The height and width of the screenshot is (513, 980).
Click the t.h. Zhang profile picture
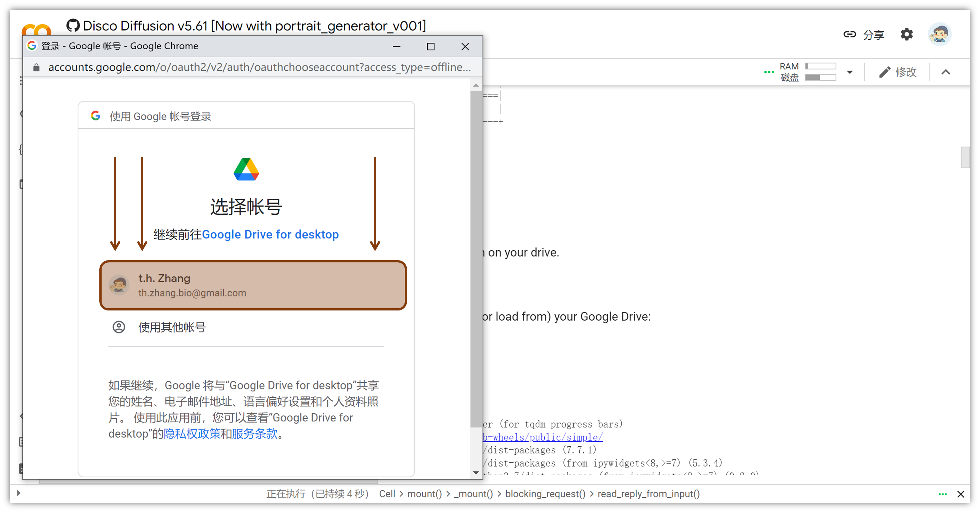[x=119, y=285]
